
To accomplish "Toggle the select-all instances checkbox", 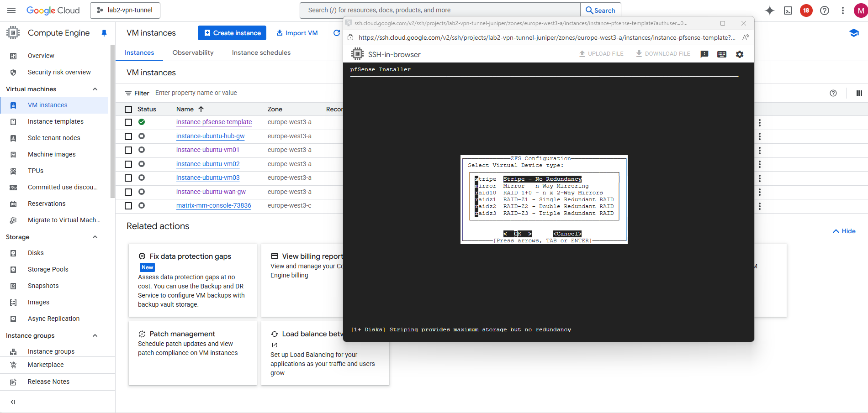I will click(x=128, y=110).
